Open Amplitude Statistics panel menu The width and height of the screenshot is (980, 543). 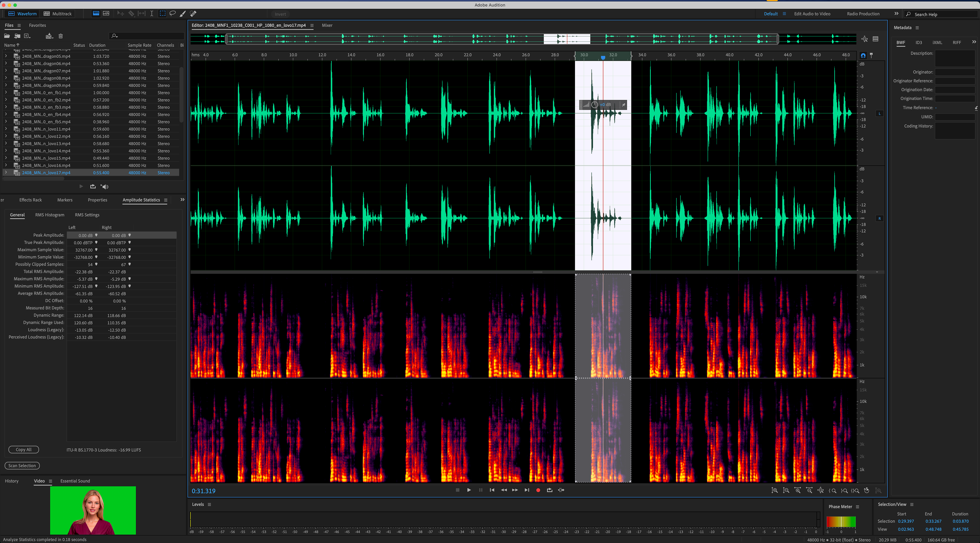165,200
